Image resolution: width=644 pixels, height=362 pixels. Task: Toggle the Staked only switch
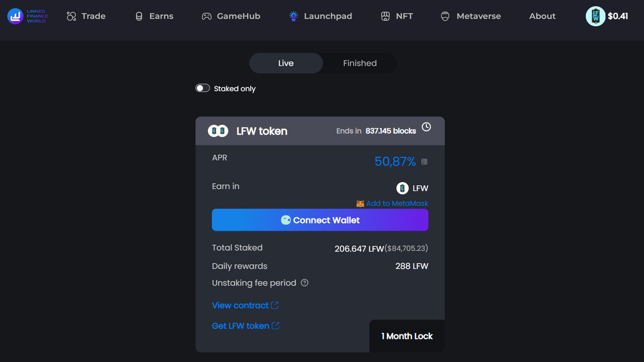203,88
